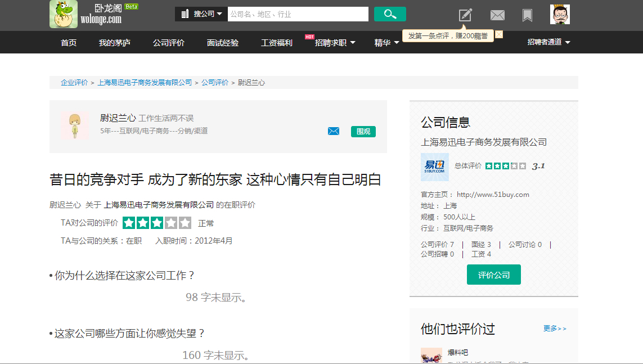Click the 5年---互联网/电子商务 profile description
This screenshot has width=643, height=364.
pos(154,131)
